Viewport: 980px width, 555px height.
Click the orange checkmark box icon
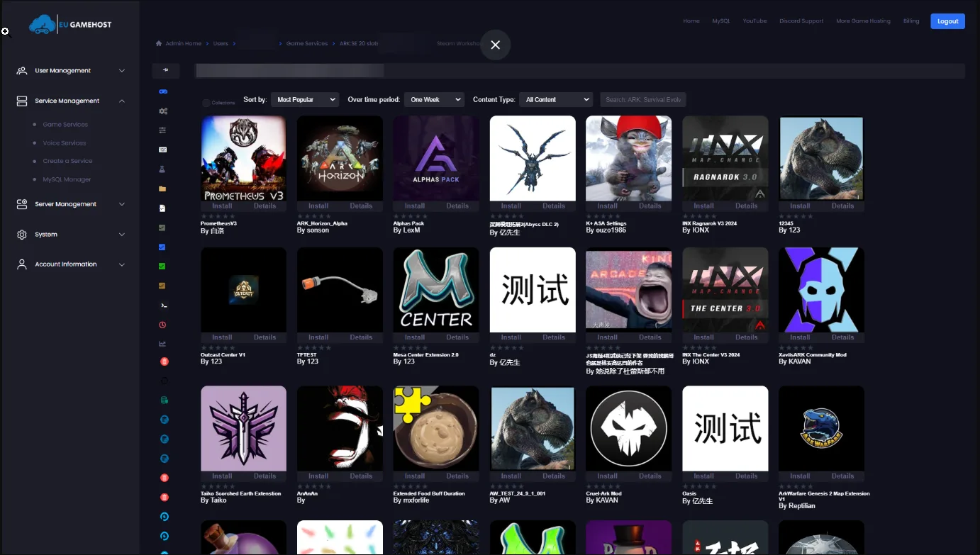[x=162, y=286]
